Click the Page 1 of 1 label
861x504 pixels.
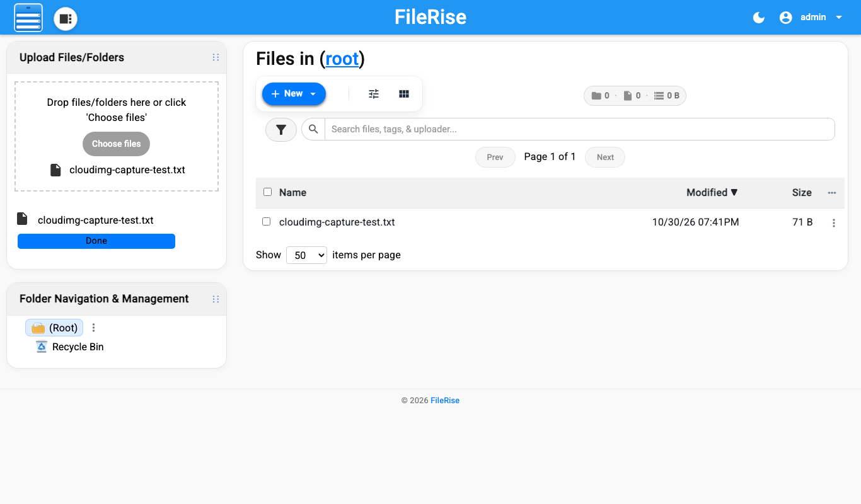point(550,157)
